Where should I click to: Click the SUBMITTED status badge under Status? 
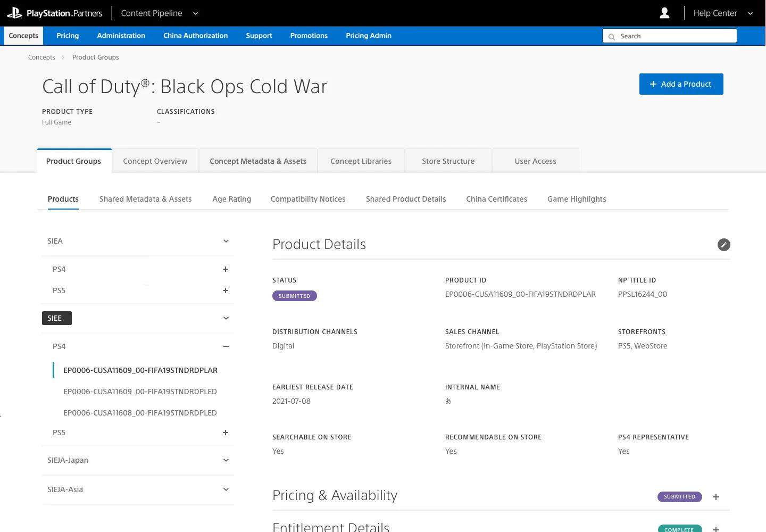(295, 296)
